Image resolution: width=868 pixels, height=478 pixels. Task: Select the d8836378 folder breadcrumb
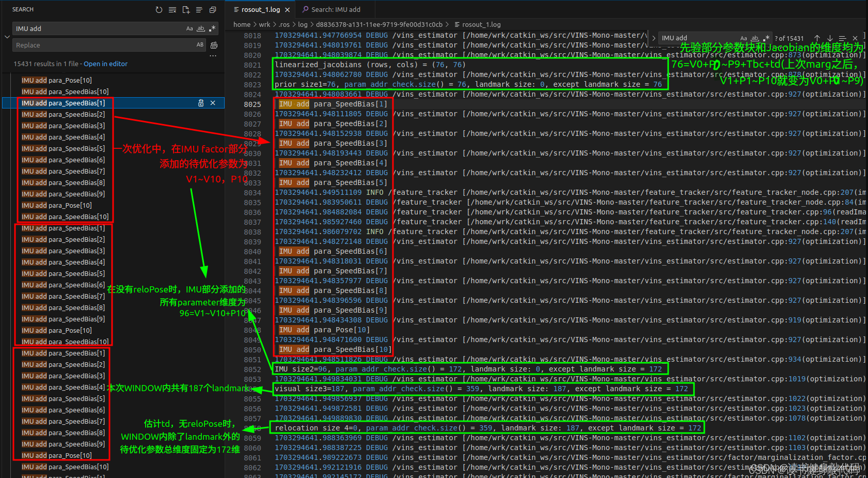tap(379, 25)
